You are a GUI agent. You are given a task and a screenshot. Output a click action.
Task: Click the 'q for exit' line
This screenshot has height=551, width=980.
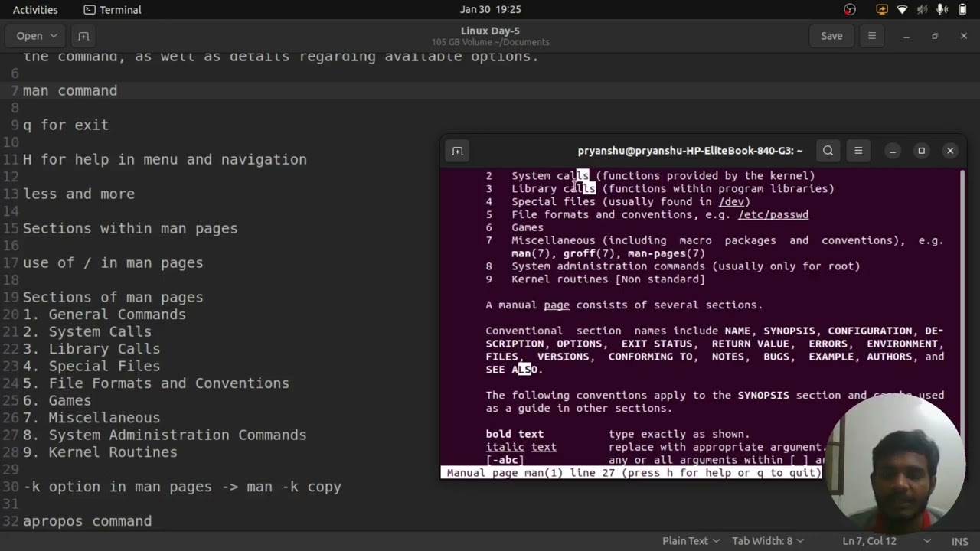pos(65,125)
